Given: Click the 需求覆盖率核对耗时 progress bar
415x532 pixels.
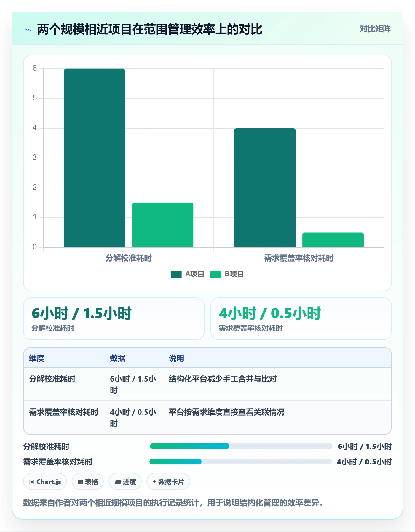Looking at the screenshot, I should pyautogui.click(x=241, y=462).
